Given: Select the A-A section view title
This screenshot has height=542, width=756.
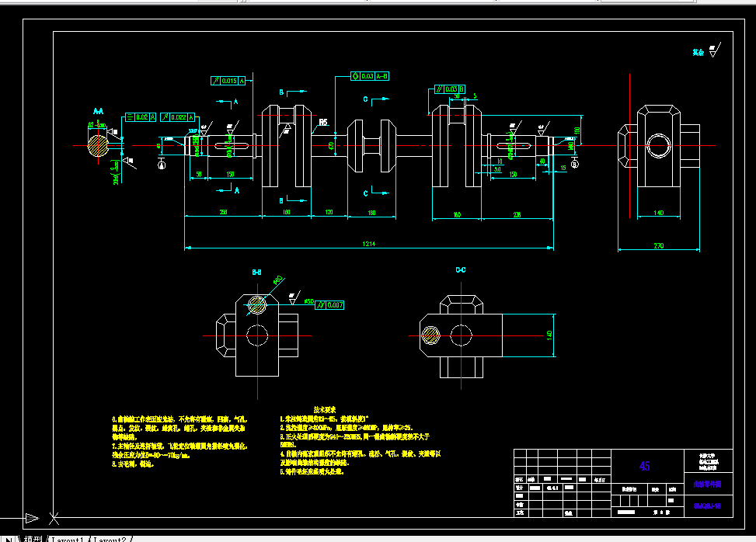Looking at the screenshot, I should tap(99, 111).
